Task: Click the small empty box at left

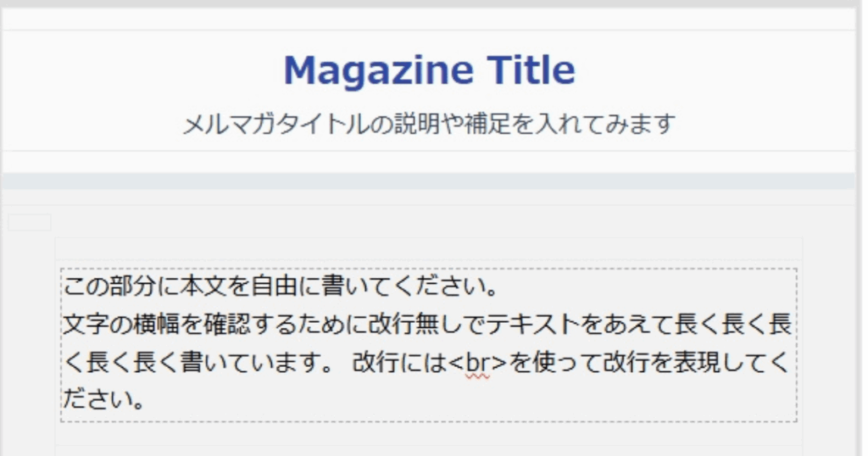Action: click(x=30, y=222)
